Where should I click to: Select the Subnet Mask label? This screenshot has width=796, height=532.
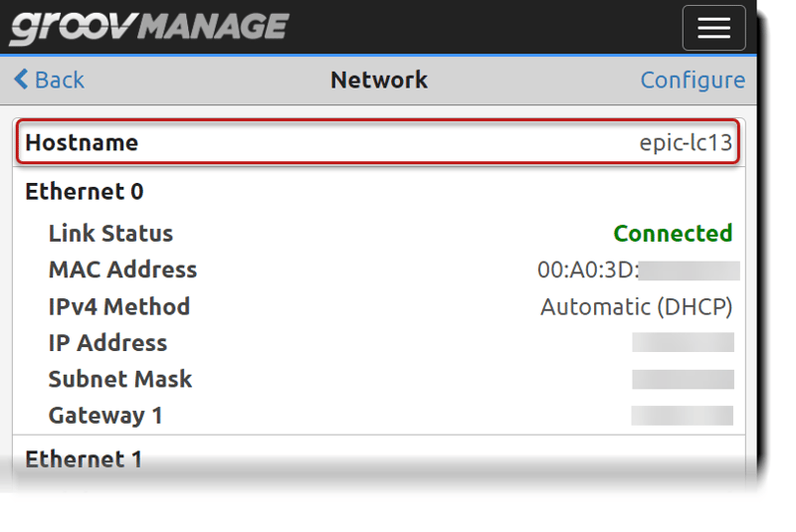coord(120,379)
